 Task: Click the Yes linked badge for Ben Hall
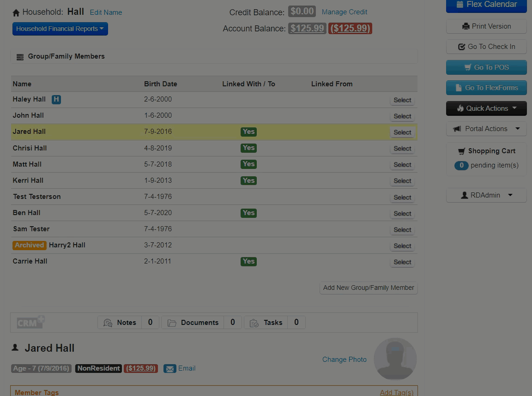point(249,213)
